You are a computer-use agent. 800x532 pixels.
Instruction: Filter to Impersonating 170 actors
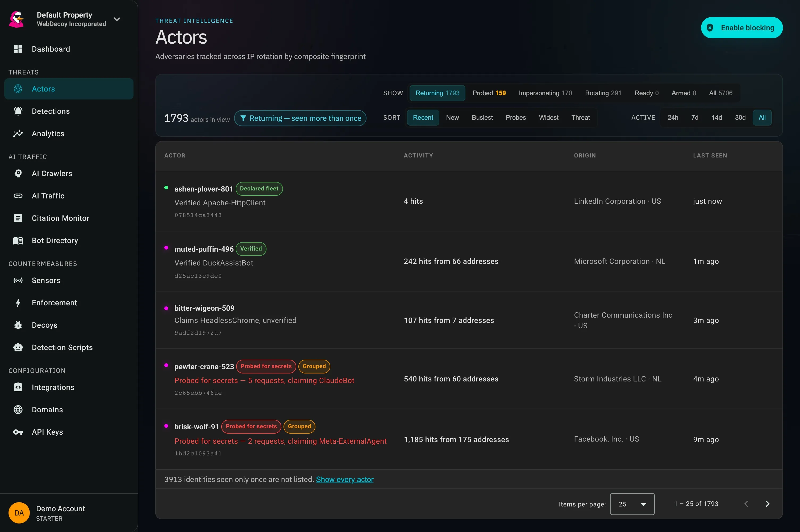[545, 93]
